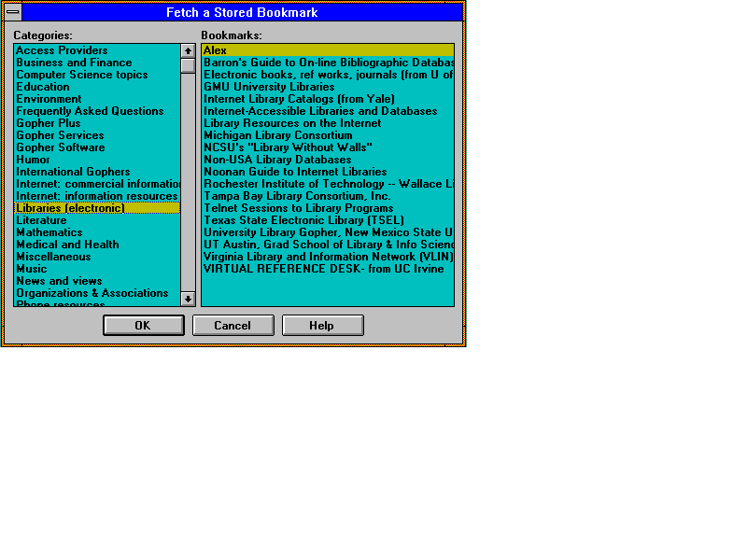
Task: Select the Business and Finance category
Action: click(x=97, y=63)
